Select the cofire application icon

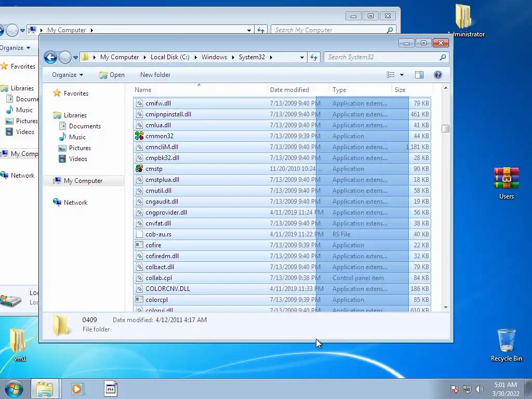pyautogui.click(x=139, y=245)
